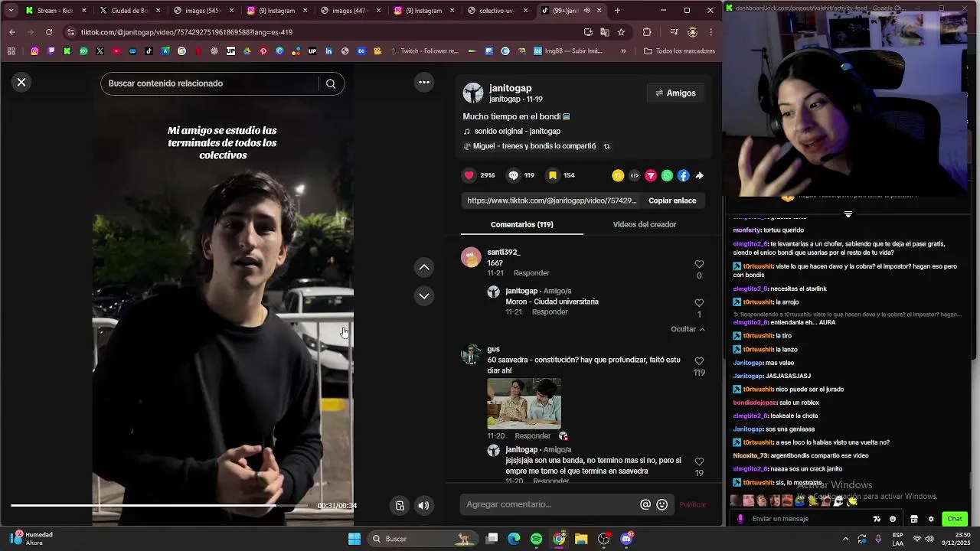Go to next video with down arrow
980x551 pixels.
pos(424,296)
